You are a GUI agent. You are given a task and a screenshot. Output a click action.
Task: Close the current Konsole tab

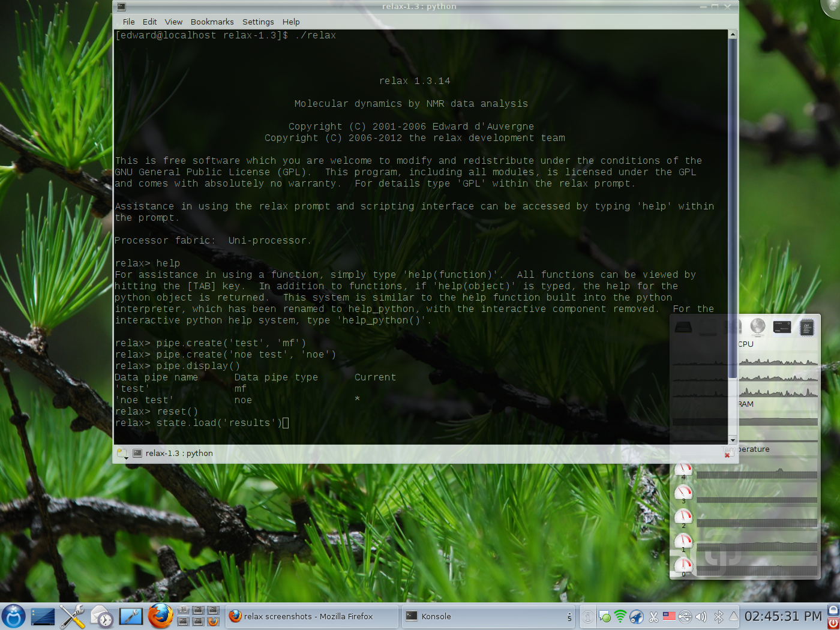727,454
